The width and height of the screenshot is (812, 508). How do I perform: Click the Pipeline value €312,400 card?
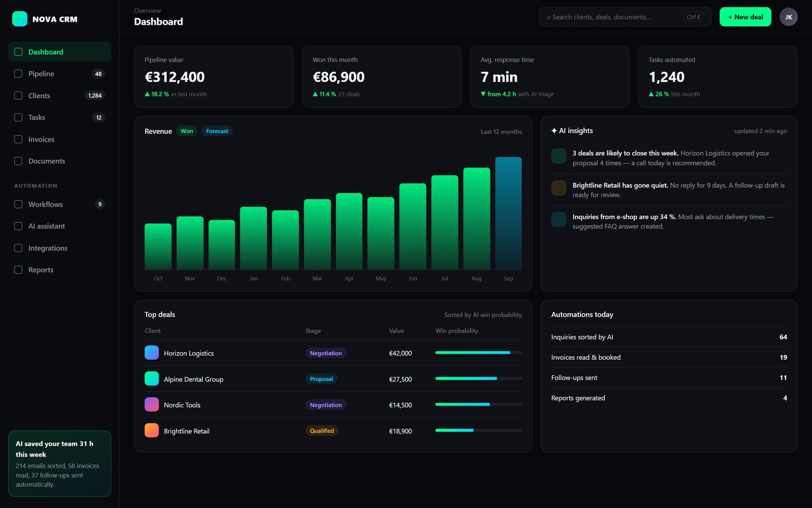coord(214,77)
